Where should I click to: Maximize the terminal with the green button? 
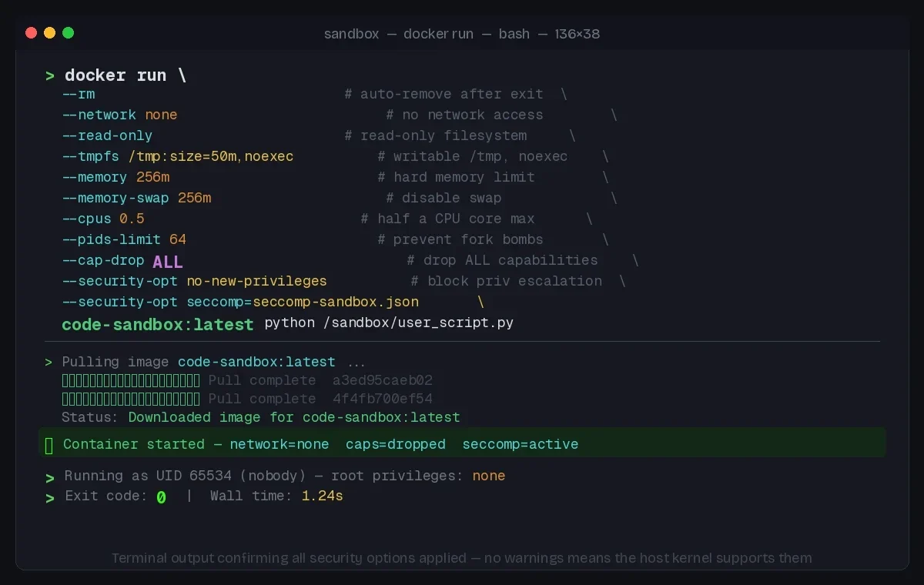pos(68,32)
